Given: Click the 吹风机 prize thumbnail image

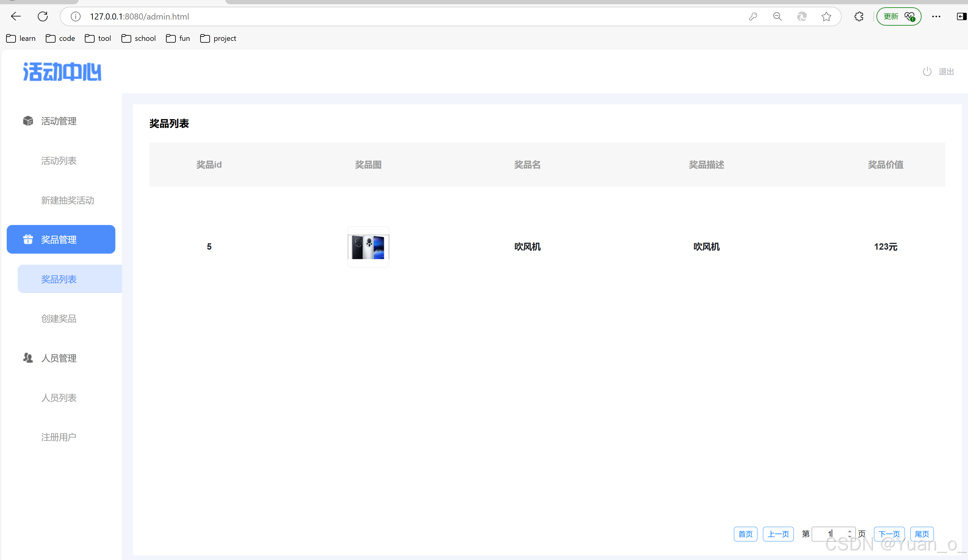Looking at the screenshot, I should pyautogui.click(x=368, y=247).
